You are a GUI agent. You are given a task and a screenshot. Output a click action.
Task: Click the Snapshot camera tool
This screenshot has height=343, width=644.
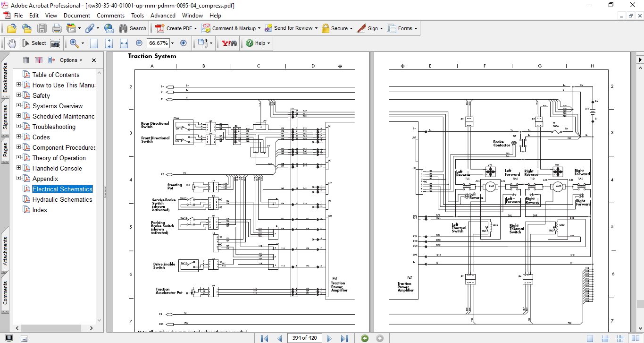click(x=55, y=43)
